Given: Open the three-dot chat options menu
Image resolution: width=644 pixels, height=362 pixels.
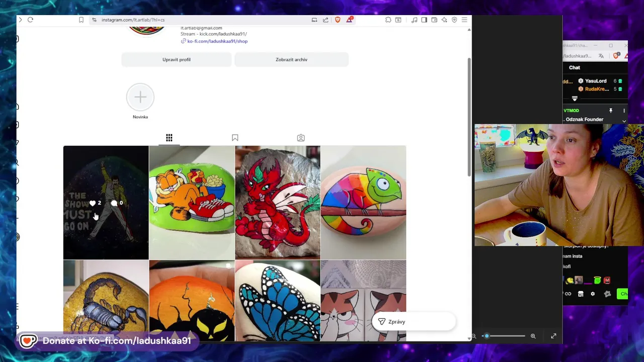Looking at the screenshot, I should click(624, 111).
